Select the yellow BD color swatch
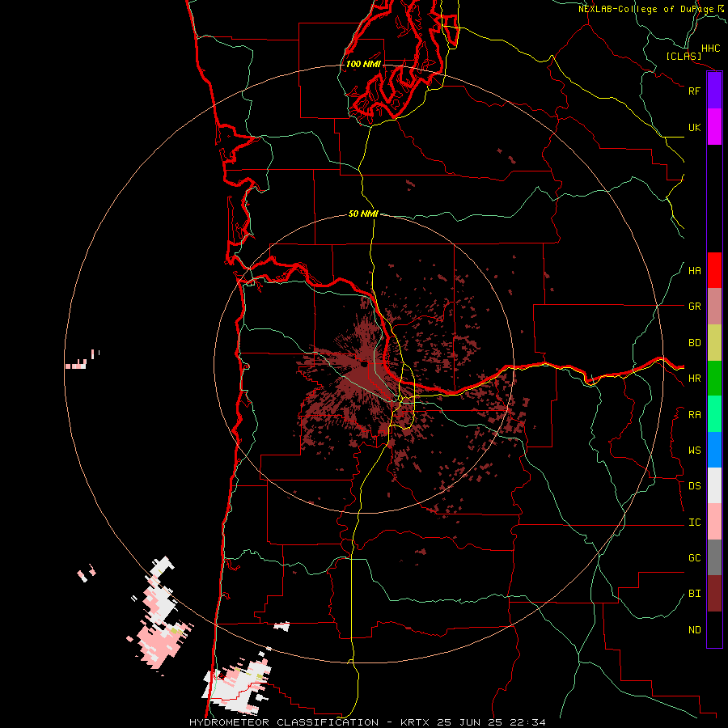 (714, 343)
